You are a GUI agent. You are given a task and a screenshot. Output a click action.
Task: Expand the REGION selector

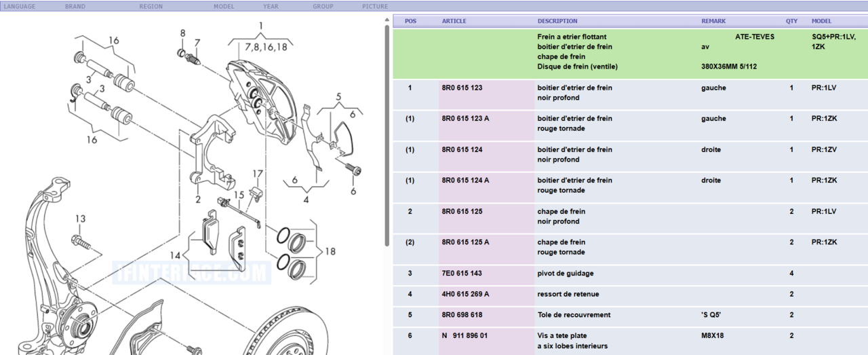[151, 7]
